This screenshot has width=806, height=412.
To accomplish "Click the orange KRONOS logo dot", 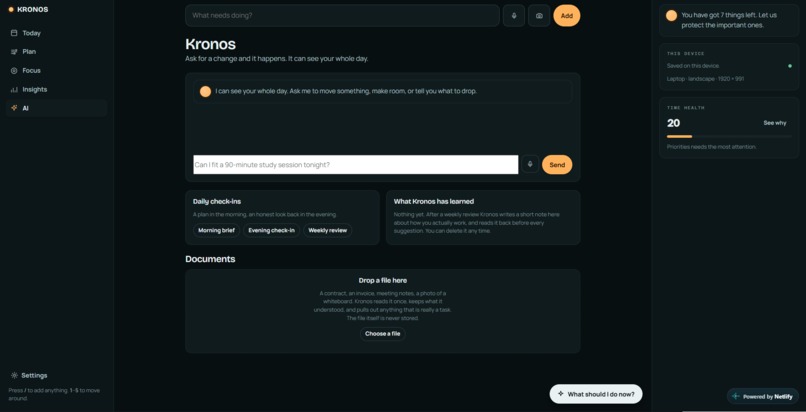I will click(x=11, y=9).
